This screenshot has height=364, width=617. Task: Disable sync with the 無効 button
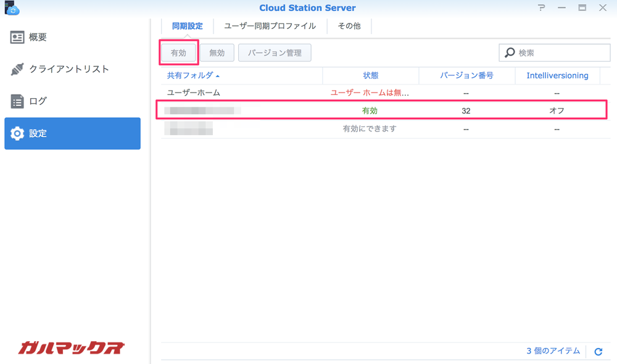pos(217,52)
